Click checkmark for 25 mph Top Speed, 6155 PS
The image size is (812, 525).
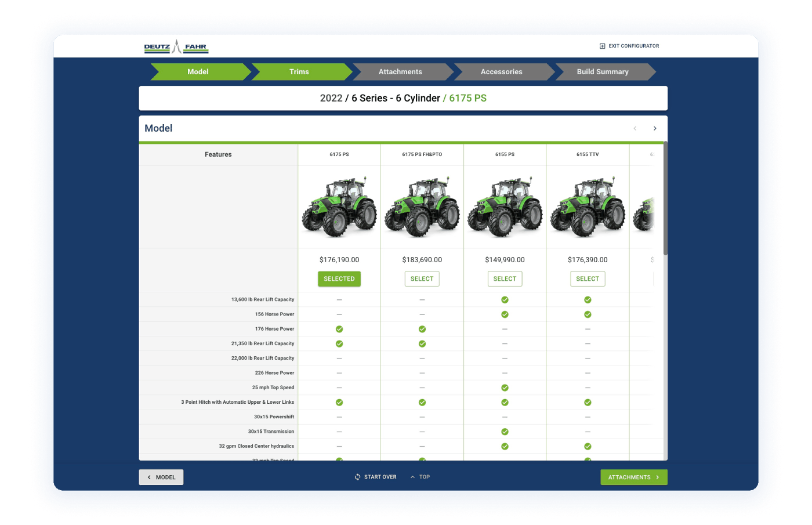click(505, 388)
